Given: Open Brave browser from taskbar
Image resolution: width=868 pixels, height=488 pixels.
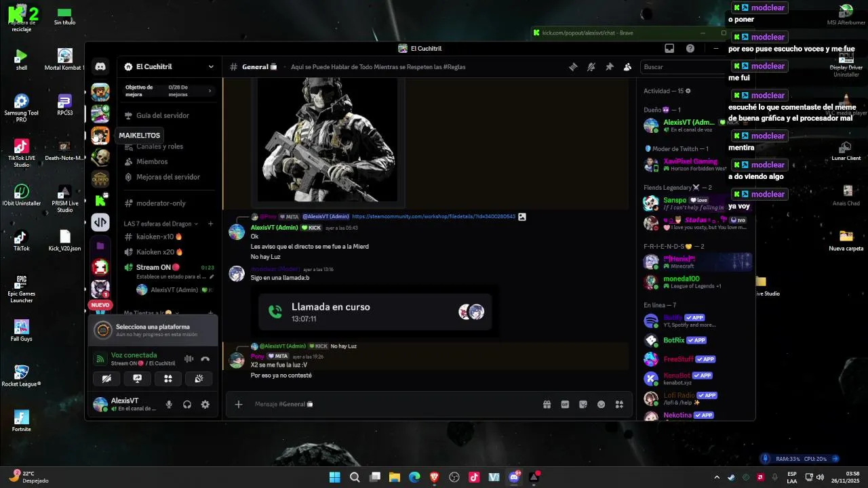Looking at the screenshot, I should (x=434, y=477).
